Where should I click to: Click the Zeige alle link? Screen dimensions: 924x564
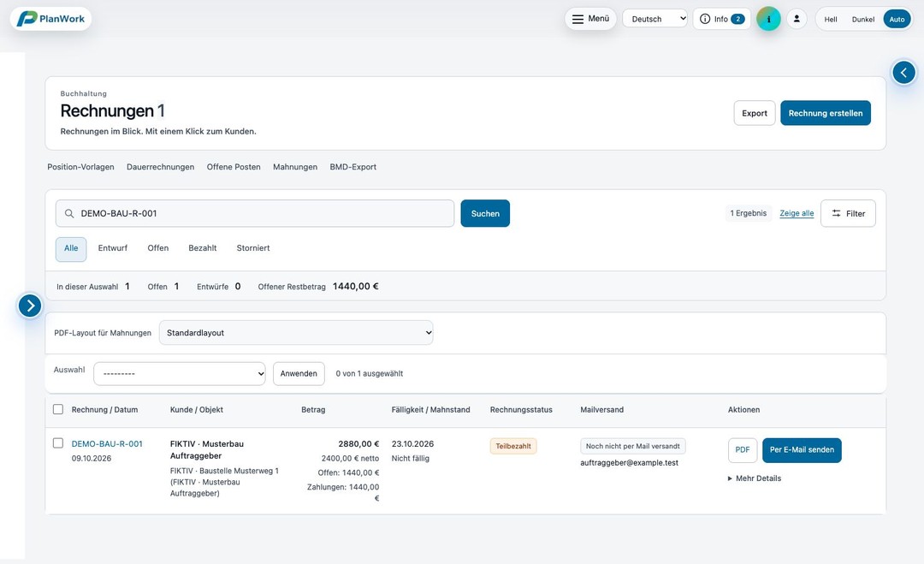[x=797, y=213]
